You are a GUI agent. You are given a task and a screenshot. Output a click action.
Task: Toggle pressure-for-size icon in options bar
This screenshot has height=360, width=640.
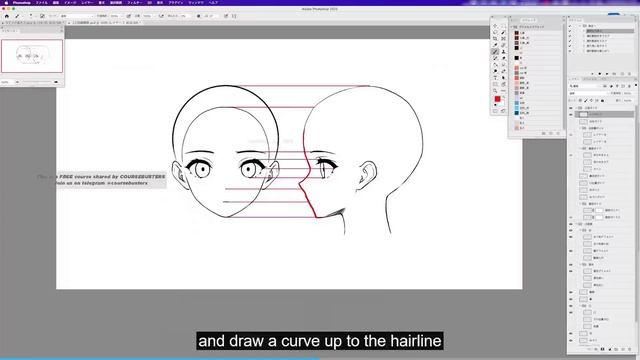point(226,16)
